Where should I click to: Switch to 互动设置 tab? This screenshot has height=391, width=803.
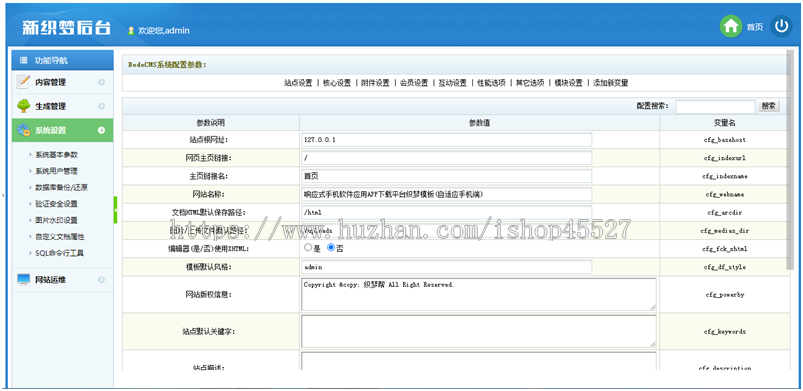tap(453, 83)
